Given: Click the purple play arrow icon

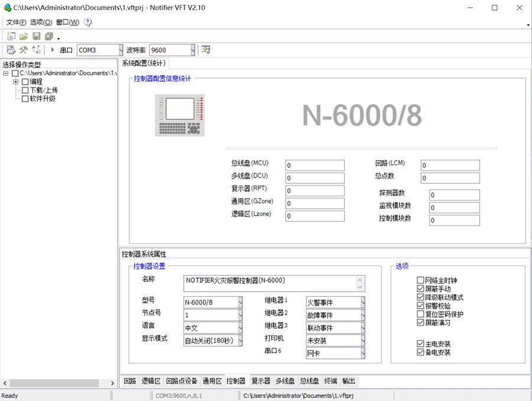Looking at the screenshot, I should coord(52,50).
